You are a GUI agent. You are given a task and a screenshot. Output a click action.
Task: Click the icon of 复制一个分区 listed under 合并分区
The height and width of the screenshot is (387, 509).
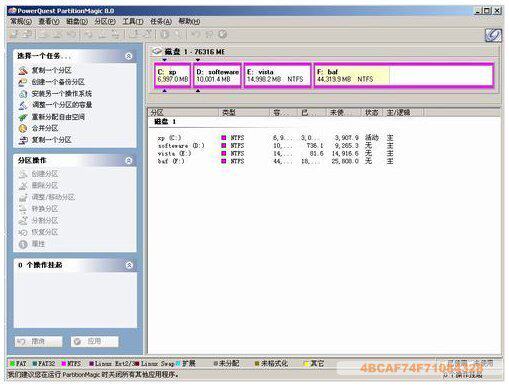[23, 140]
